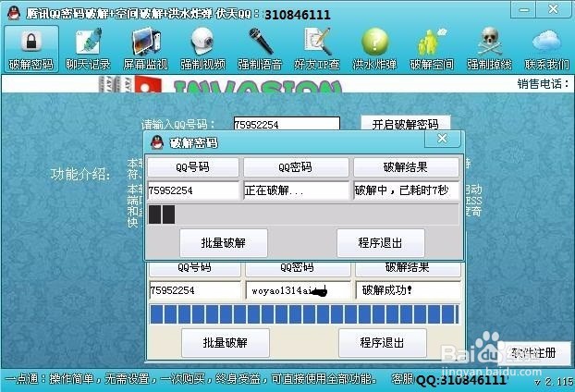The width and height of the screenshot is (575, 392).
Task: Click 批量破解 in the lower panel
Action: tap(226, 342)
